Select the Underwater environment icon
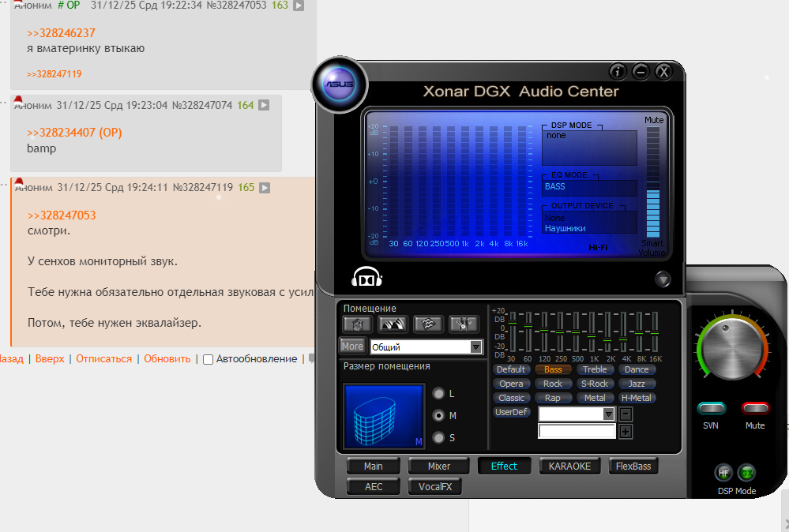The image size is (789, 532). tap(428, 324)
